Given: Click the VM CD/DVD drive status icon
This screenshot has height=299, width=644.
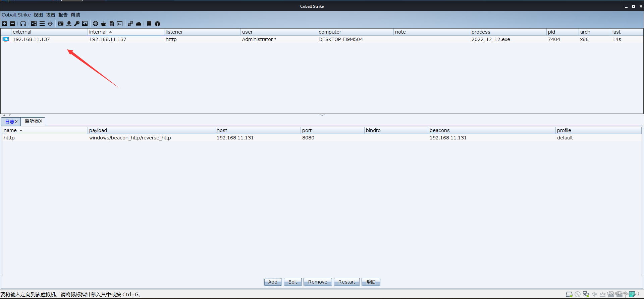Looking at the screenshot, I should [577, 294].
